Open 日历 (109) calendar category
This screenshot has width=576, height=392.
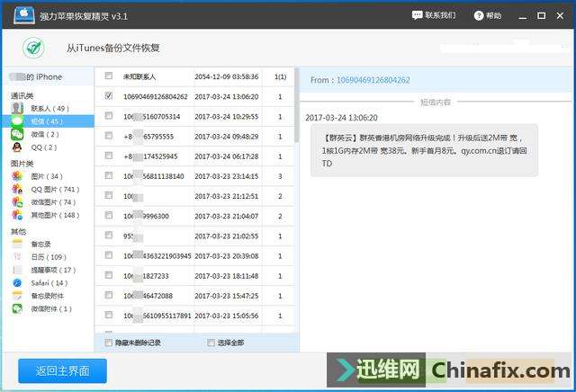49,257
